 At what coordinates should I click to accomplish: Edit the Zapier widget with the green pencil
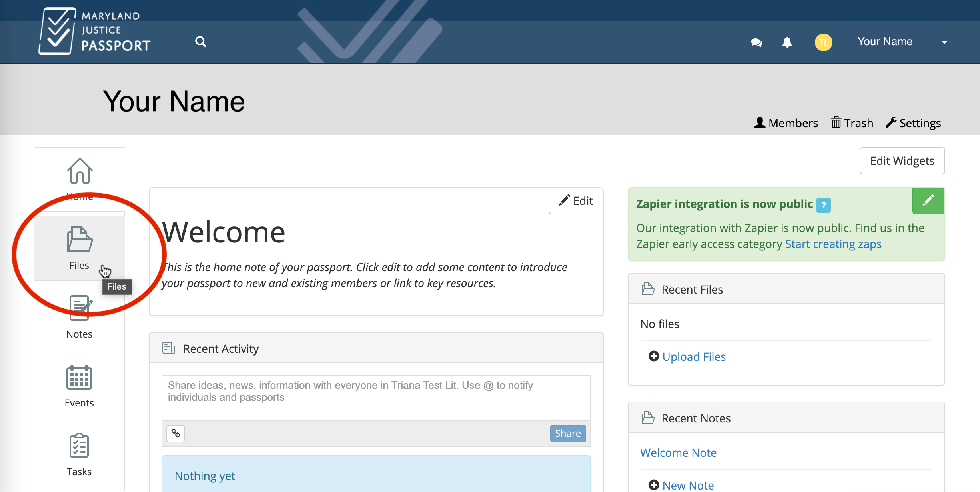(928, 201)
